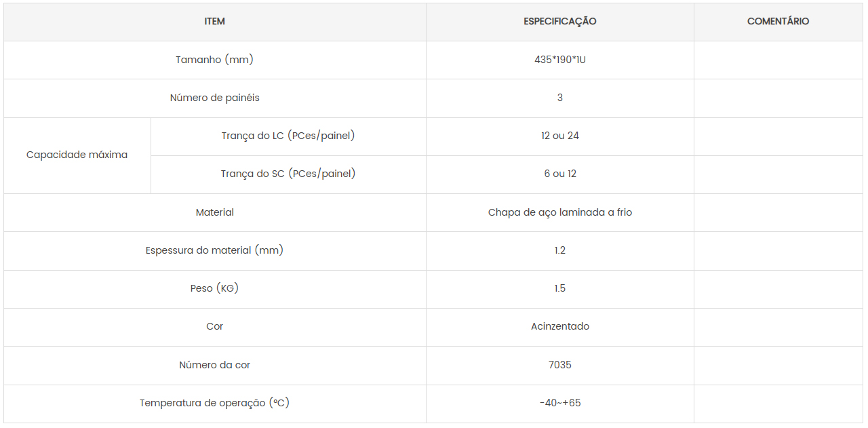This screenshot has height=428, width=868.
Task: Click the ITEM column header
Action: pos(215,22)
